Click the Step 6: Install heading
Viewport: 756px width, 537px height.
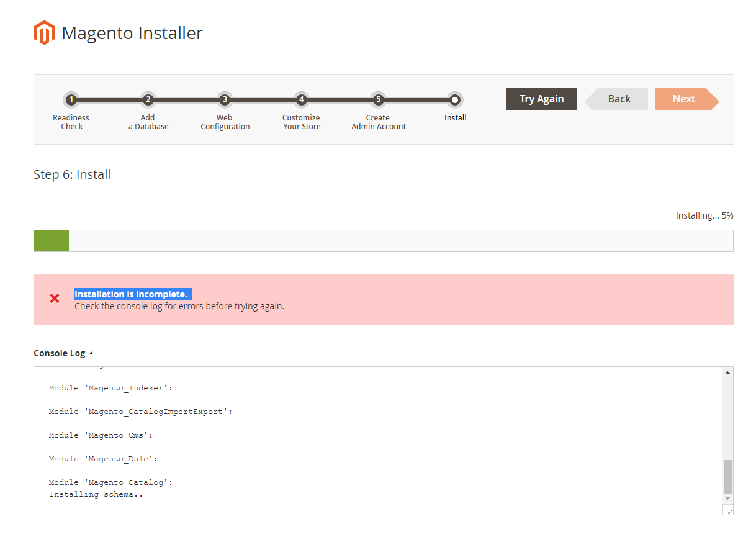[x=71, y=174]
